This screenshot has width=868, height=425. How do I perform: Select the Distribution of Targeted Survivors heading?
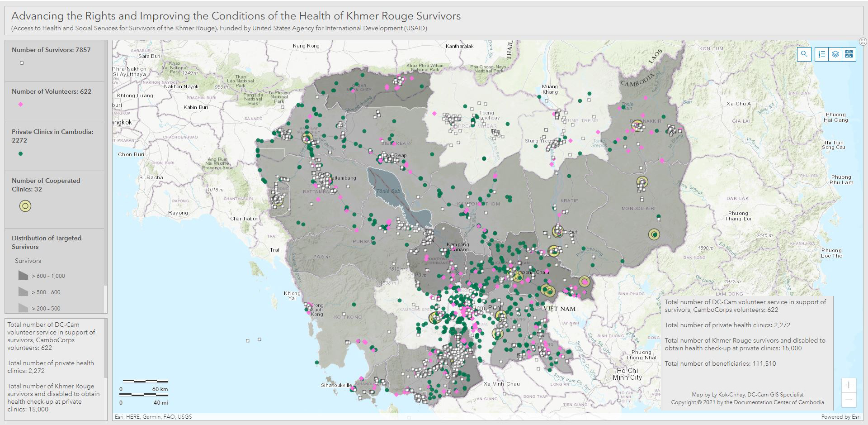point(47,242)
